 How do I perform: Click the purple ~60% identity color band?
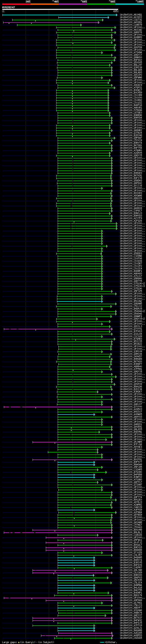[x=73, y=4]
